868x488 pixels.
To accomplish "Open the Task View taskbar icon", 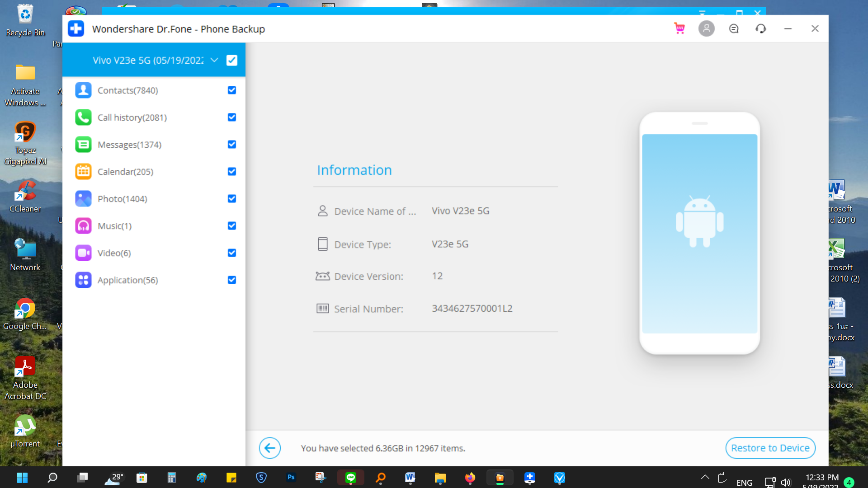I will click(x=82, y=478).
